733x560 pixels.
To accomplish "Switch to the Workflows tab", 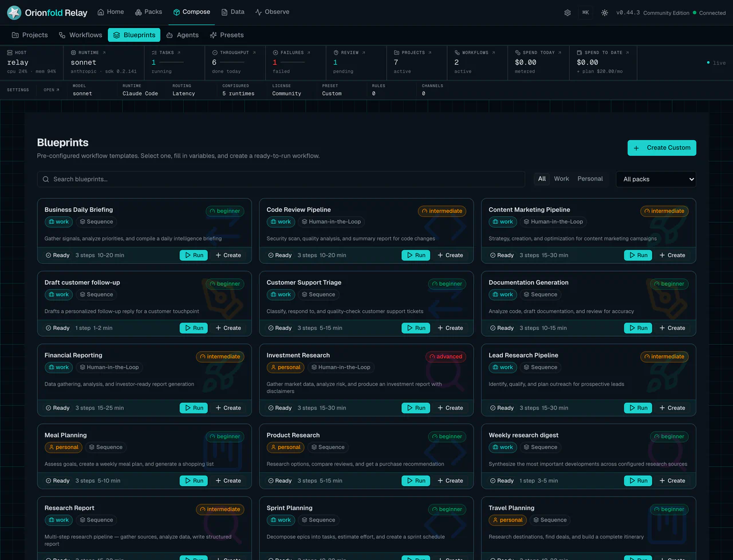I will click(x=80, y=35).
